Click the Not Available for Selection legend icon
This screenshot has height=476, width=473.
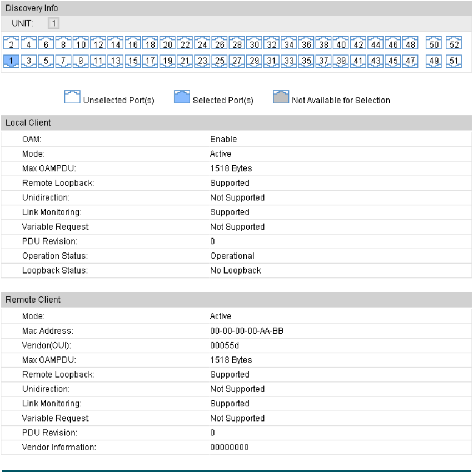[281, 97]
